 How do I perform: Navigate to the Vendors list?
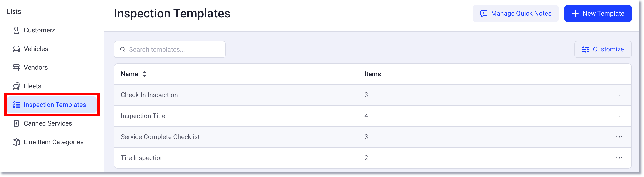(36, 67)
